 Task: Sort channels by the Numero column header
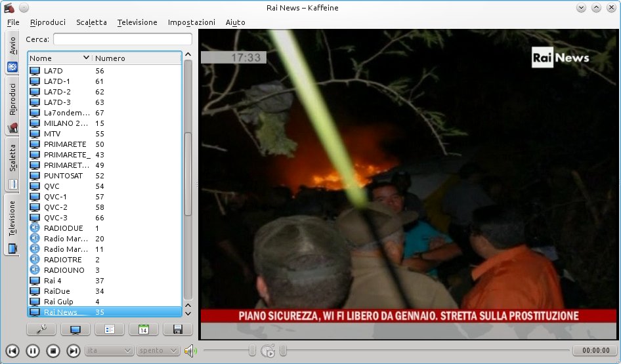[137, 58]
